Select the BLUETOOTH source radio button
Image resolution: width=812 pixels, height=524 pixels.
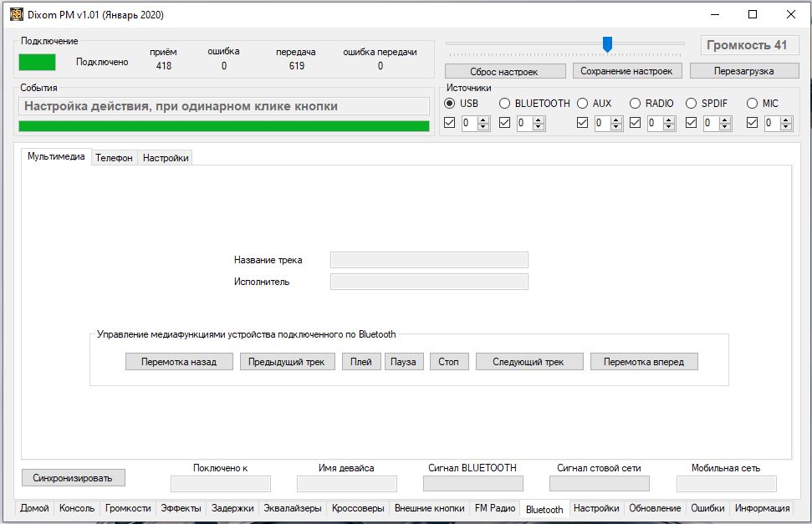point(504,104)
